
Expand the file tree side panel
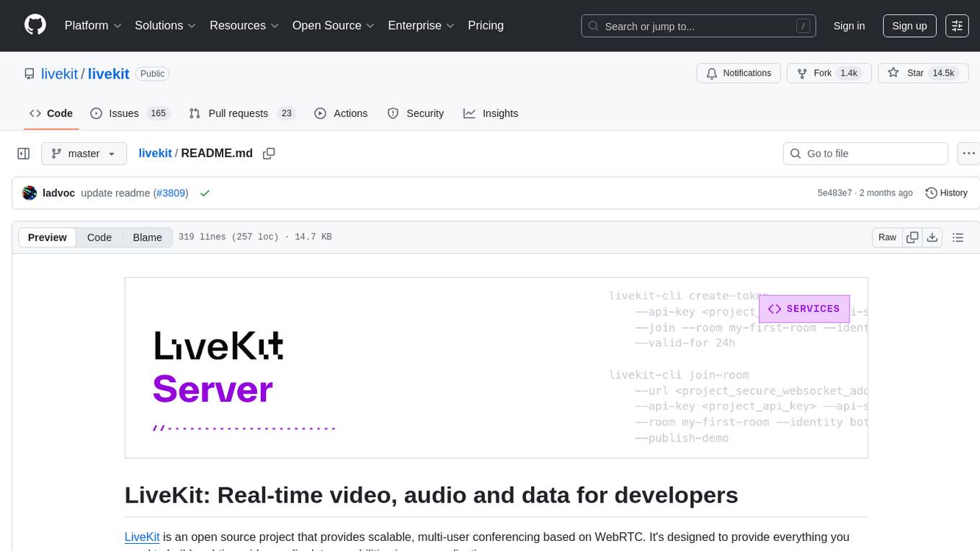24,154
